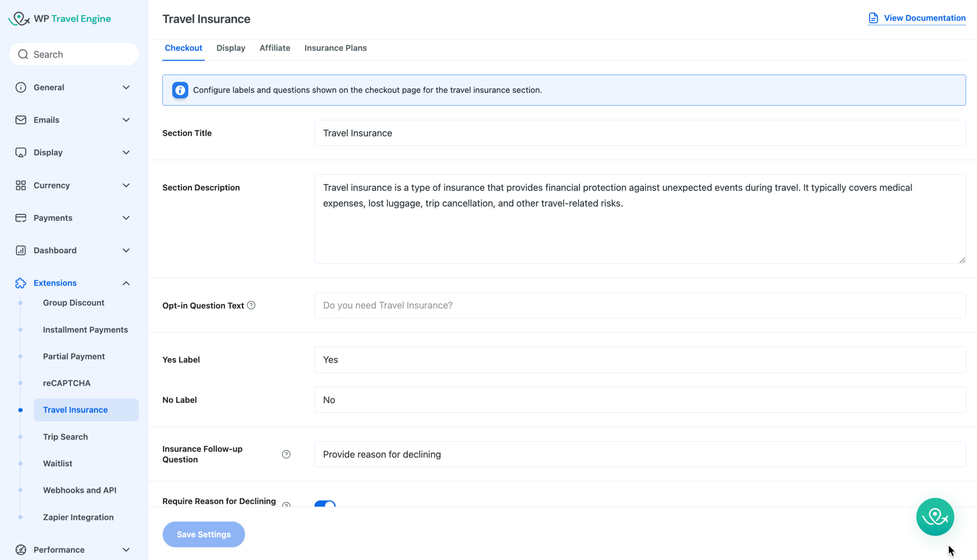The image size is (977, 560).
Task: Switch to the Insurance Plans tab
Action: tap(335, 48)
